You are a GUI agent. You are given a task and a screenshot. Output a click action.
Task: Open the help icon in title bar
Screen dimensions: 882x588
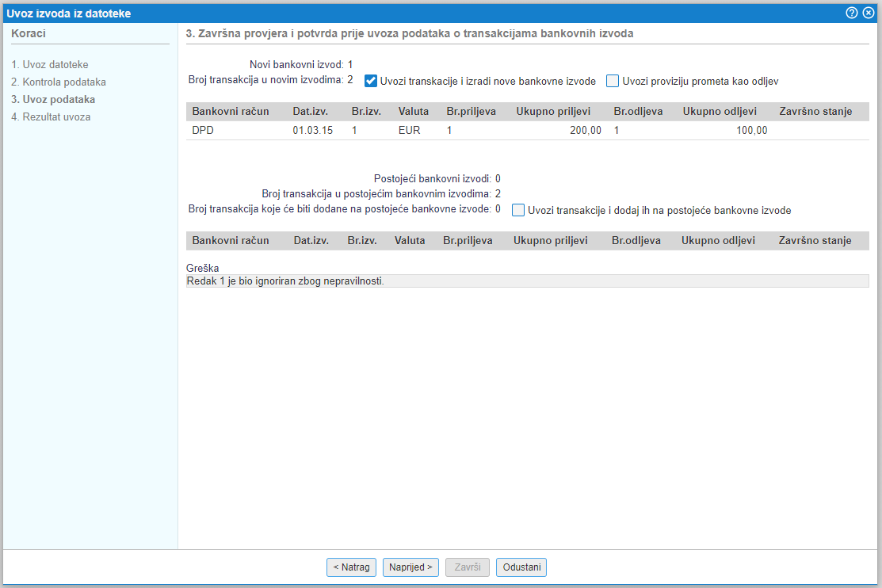852,13
